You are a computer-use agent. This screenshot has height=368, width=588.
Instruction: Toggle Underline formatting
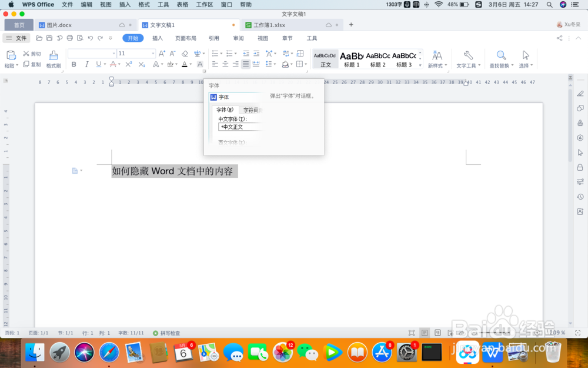tap(98, 64)
